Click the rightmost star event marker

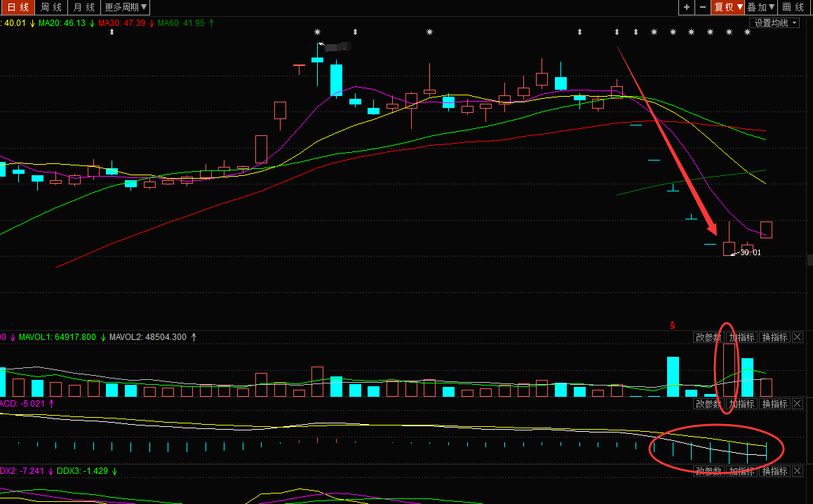(x=747, y=32)
